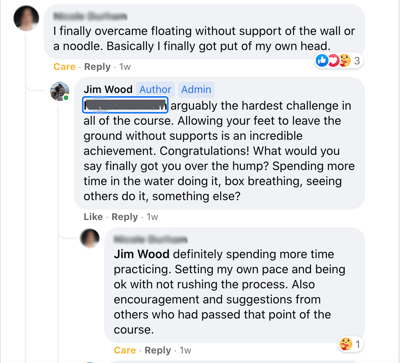The width and height of the screenshot is (400, 363).
Task: Open the reaction count of 1 on bottom reply
Action: 358,344
